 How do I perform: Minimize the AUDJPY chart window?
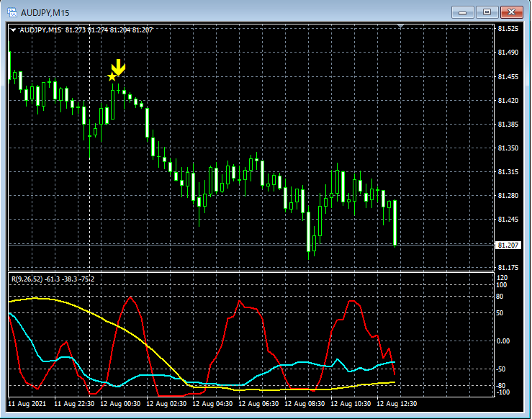(463, 12)
